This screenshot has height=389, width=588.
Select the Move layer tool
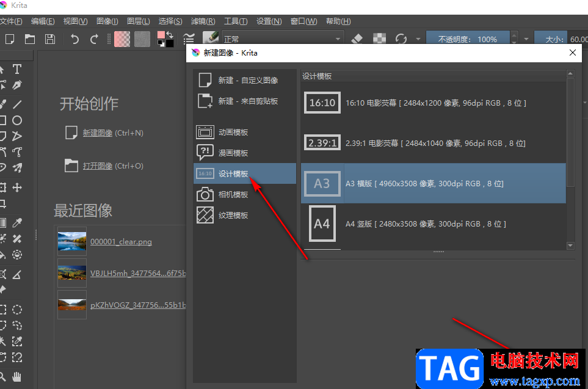pyautogui.click(x=17, y=187)
